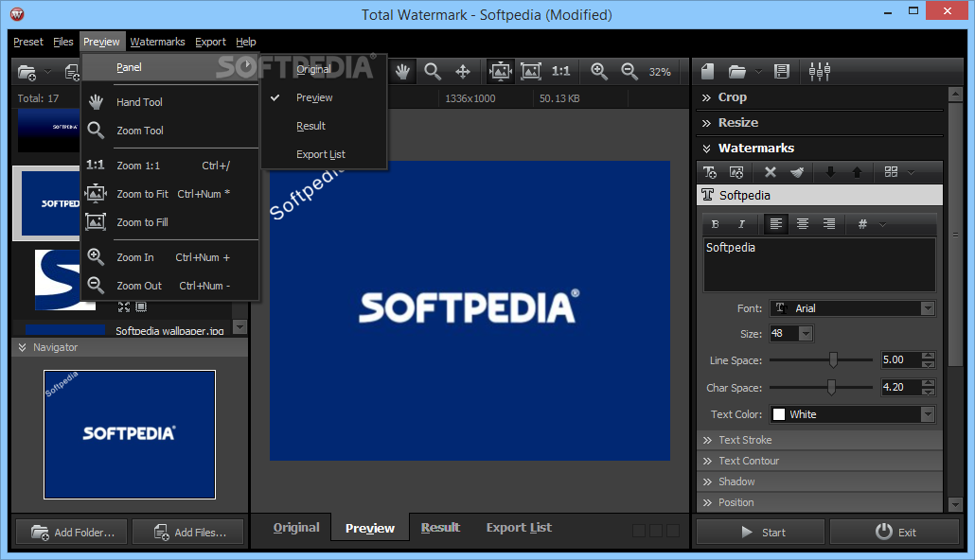Expand the Resize section
The width and height of the screenshot is (975, 560).
(x=820, y=123)
